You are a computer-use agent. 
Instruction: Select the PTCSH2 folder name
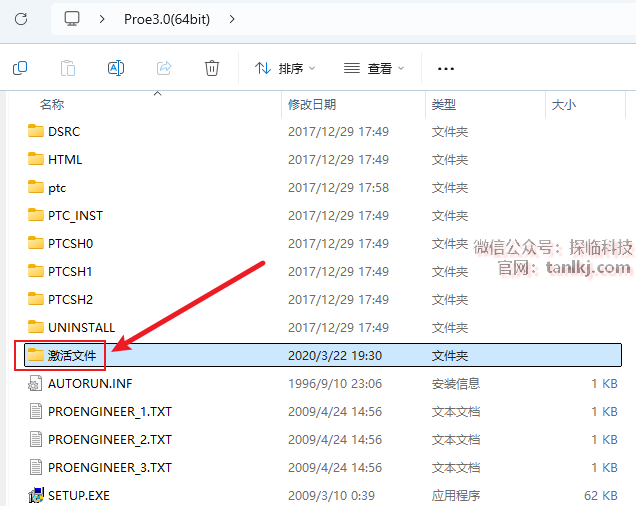pyautogui.click(x=71, y=299)
